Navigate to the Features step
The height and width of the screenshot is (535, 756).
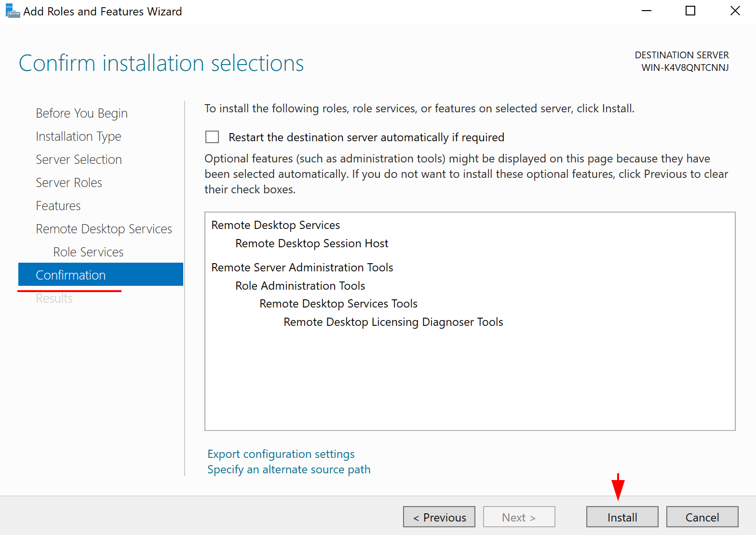coord(58,206)
